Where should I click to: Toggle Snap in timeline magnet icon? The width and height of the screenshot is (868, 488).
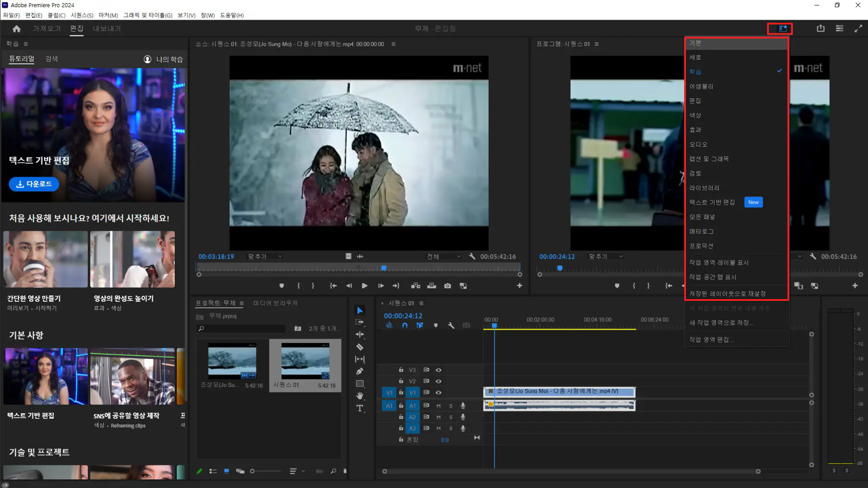tap(404, 325)
